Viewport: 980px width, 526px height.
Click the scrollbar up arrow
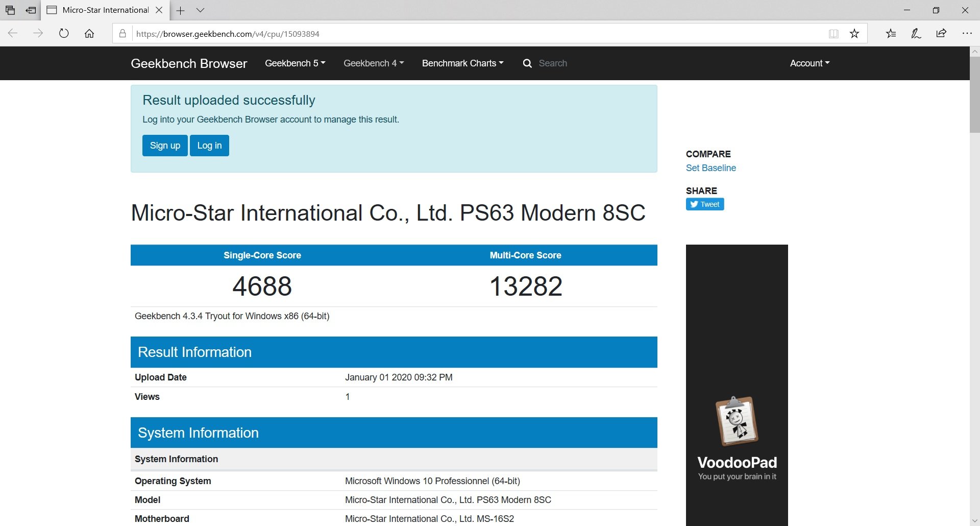click(975, 51)
